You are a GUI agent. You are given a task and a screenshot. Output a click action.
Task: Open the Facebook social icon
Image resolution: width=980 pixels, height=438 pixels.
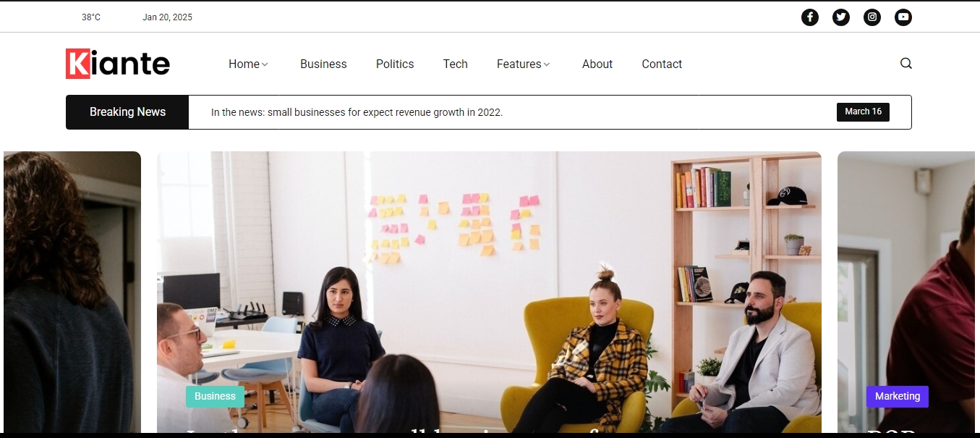(x=810, y=17)
